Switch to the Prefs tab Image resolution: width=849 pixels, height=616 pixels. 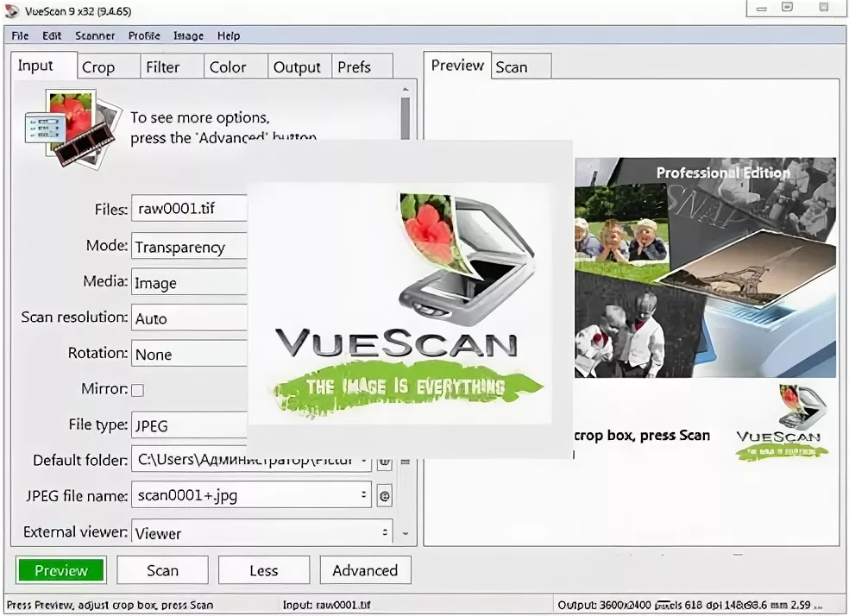click(362, 67)
